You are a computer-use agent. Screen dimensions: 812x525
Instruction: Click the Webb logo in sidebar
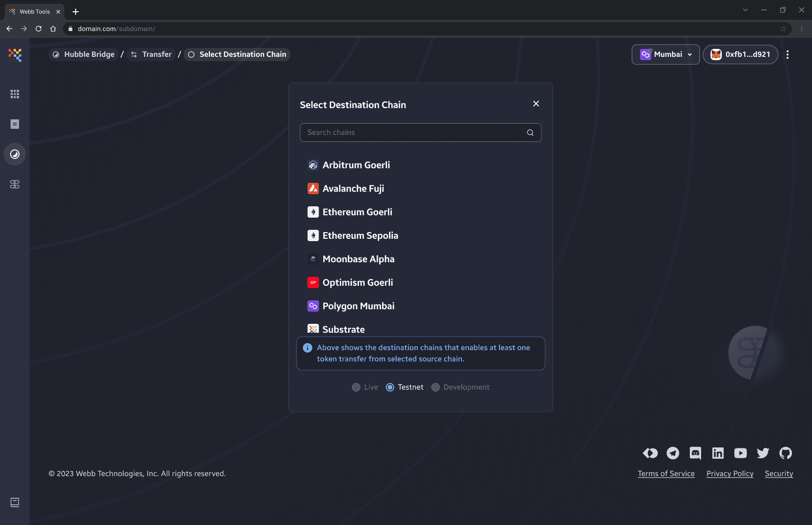tap(15, 55)
